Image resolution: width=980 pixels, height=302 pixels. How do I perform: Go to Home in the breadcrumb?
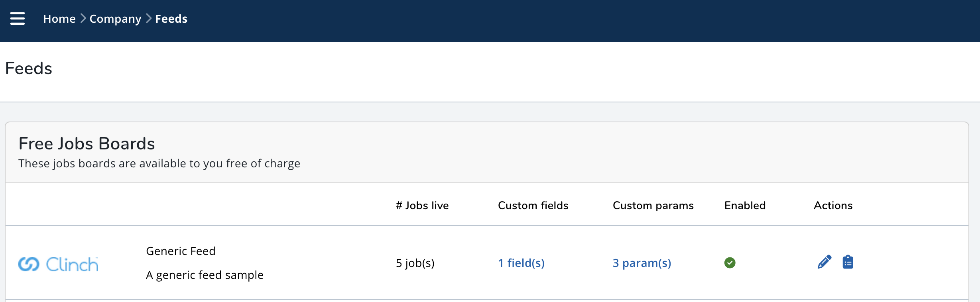pyautogui.click(x=59, y=19)
